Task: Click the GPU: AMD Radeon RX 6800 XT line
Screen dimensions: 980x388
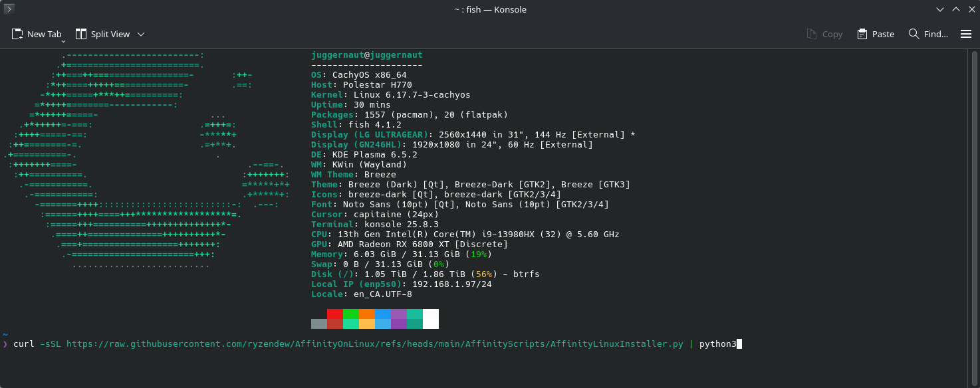Action: tap(410, 244)
